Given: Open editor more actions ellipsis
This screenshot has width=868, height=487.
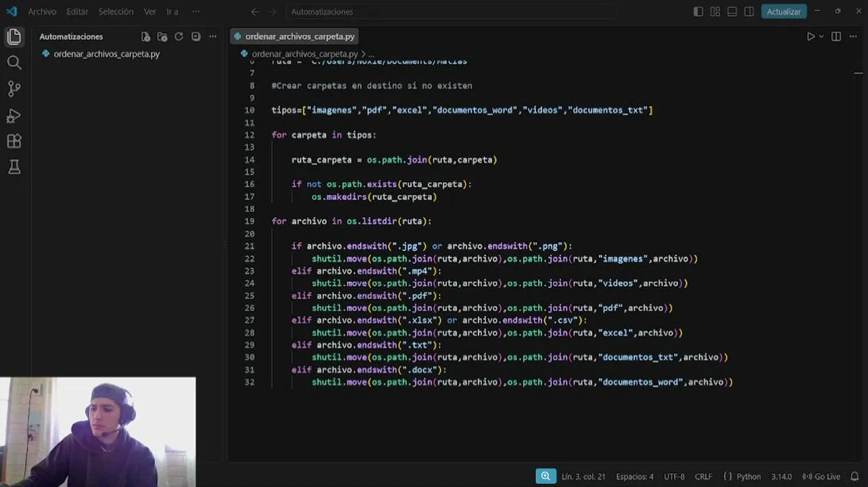Looking at the screenshot, I should click(853, 37).
